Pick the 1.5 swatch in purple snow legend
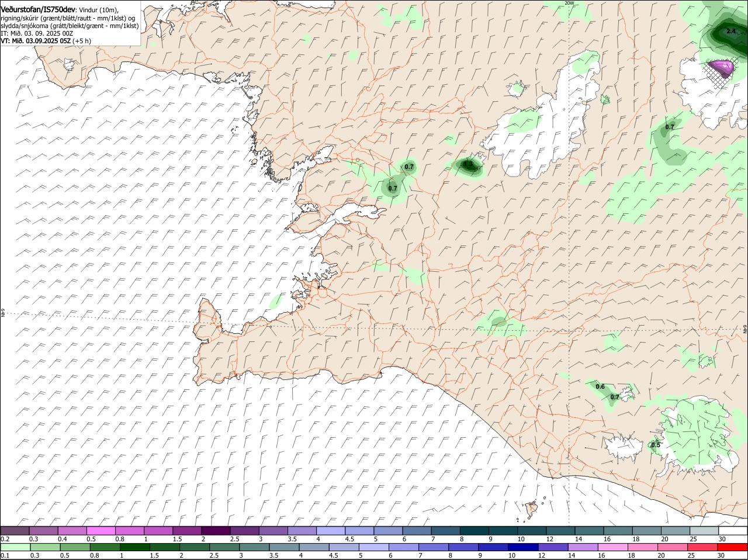748x560 pixels. click(187, 530)
